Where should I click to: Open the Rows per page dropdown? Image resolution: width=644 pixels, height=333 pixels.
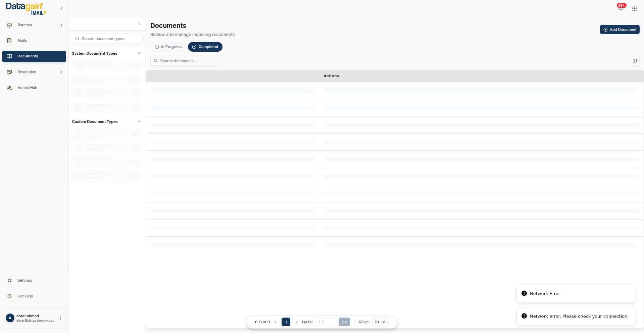pyautogui.click(x=380, y=322)
